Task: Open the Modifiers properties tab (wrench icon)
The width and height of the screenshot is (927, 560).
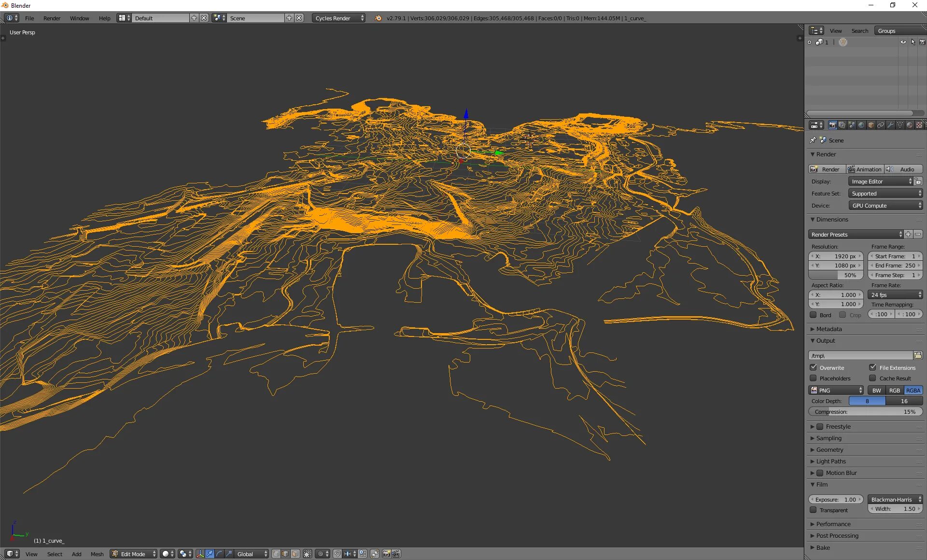Action: click(890, 125)
